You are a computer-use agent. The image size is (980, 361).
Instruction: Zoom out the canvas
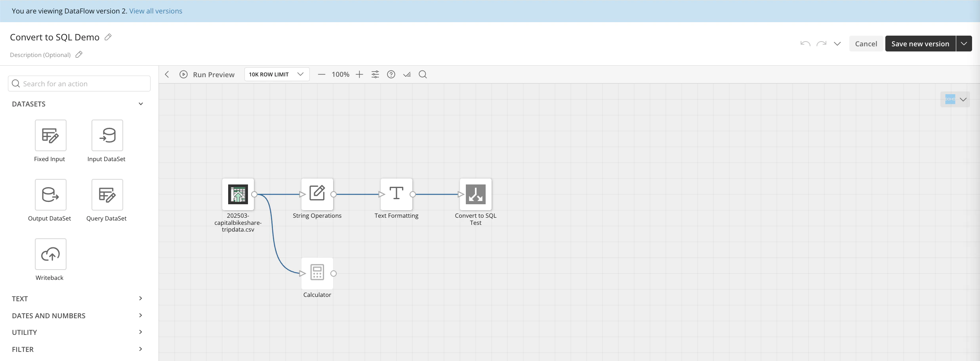322,74
